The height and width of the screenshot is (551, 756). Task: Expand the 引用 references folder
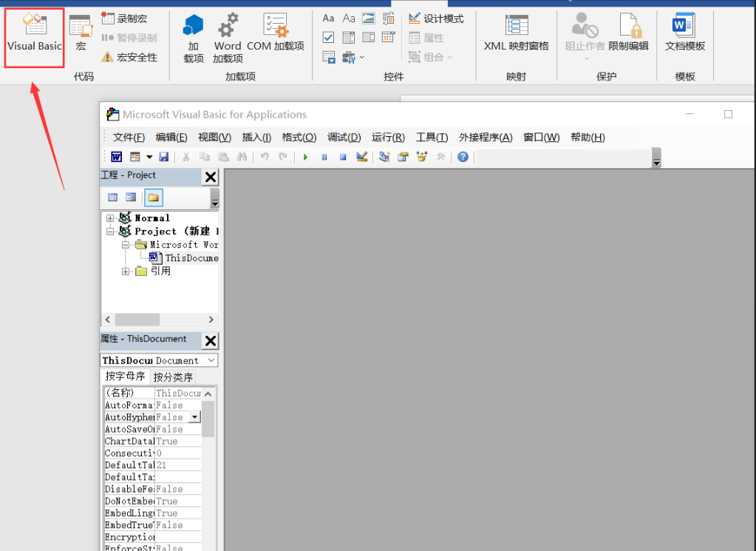[x=126, y=271]
